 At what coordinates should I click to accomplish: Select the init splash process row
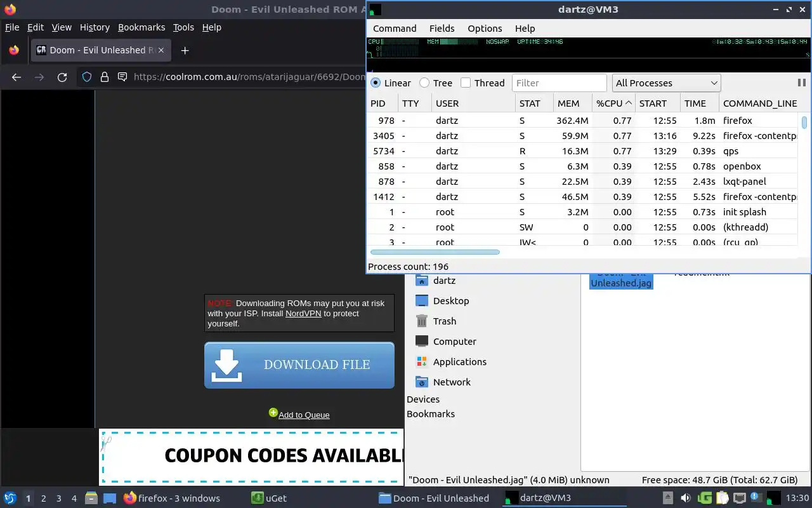pyautogui.click(x=582, y=212)
